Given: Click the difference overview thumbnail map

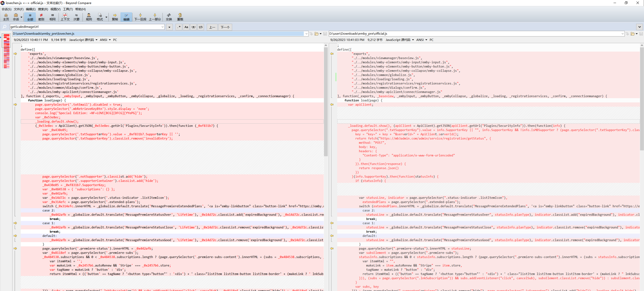Looking at the screenshot, I should click(x=7, y=51).
